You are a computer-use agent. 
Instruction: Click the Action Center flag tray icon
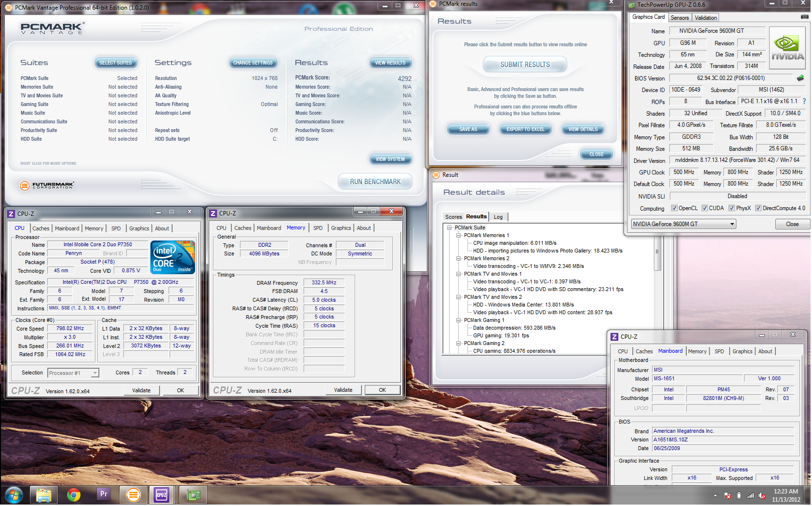point(728,495)
